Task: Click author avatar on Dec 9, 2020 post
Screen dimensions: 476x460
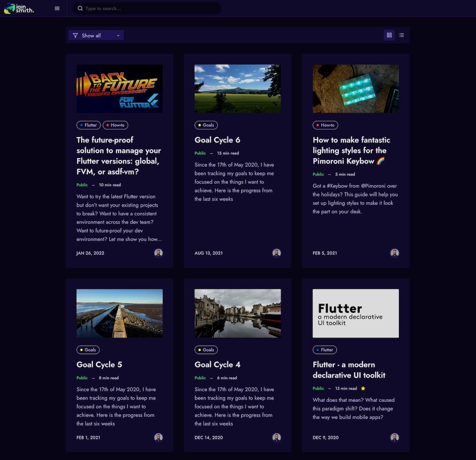Action: coord(394,437)
